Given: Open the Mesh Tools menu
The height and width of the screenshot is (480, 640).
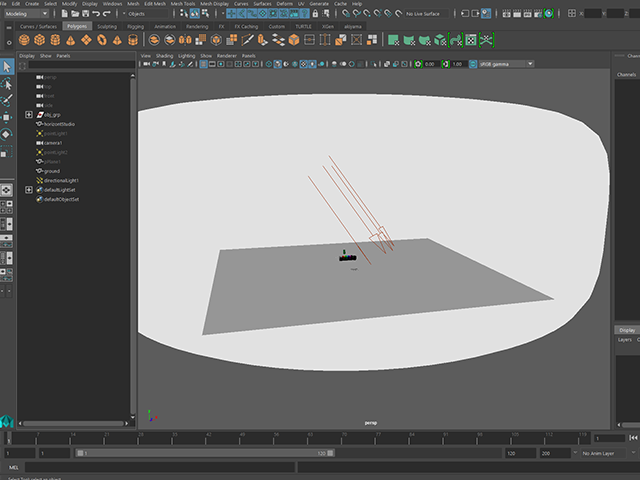Looking at the screenshot, I should (182, 4).
